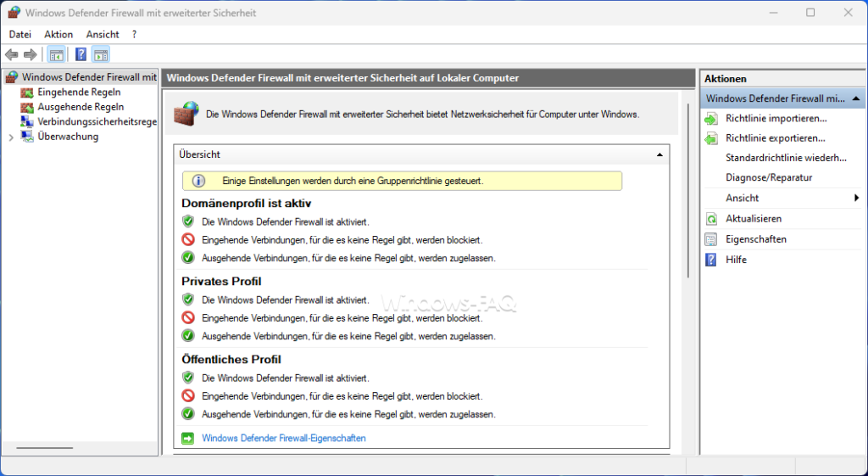
Task: Click the Domänenprofil firewall aktiviert shield icon
Action: 188,221
